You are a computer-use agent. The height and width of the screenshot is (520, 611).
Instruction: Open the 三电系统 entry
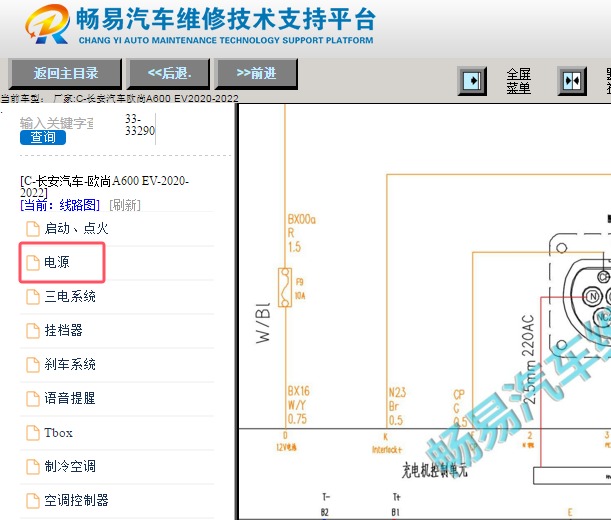point(70,296)
